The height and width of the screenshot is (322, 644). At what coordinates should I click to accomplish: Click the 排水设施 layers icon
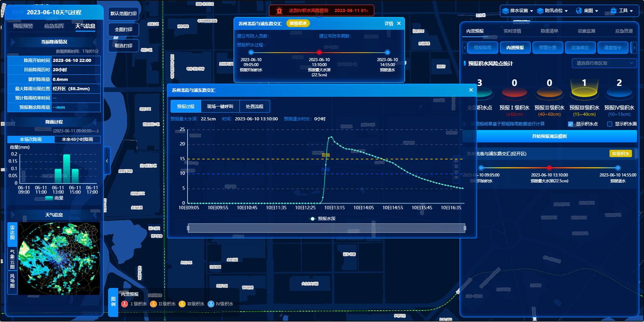(x=505, y=11)
